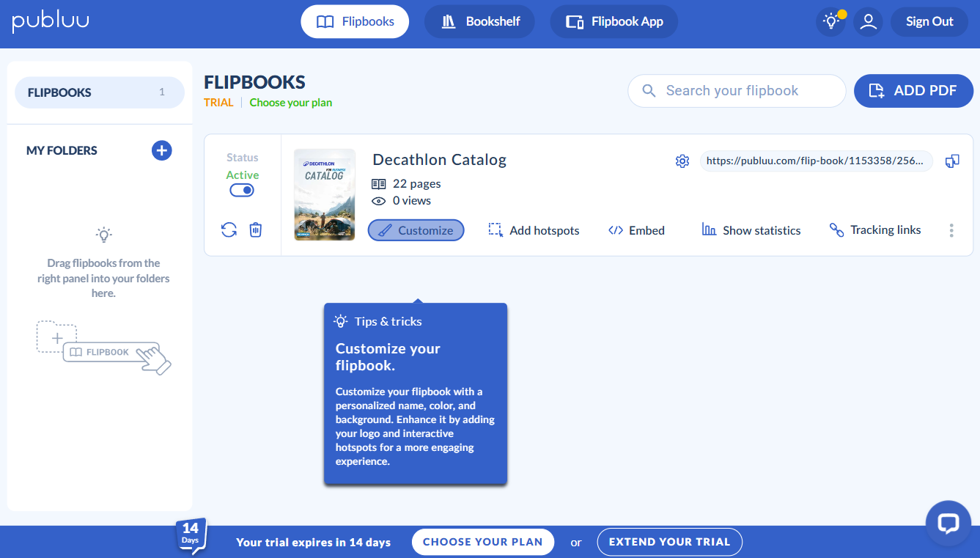Switch to the Bookshelf tab
Viewport: 980px width, 558px height.
coord(479,21)
